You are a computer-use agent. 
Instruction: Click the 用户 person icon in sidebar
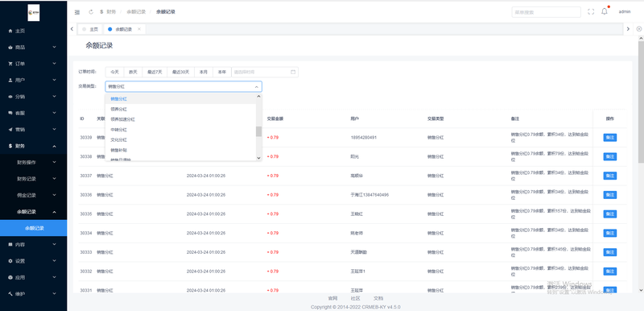[x=10, y=80]
